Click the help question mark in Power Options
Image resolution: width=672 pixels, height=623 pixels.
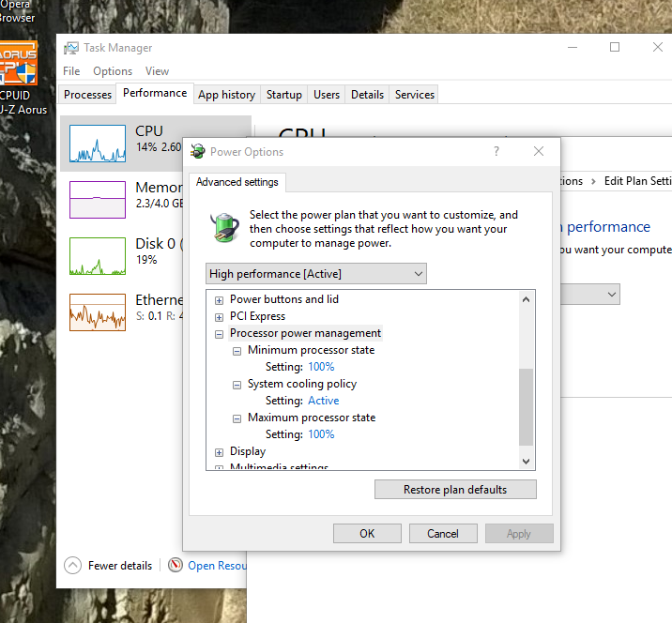pos(496,151)
